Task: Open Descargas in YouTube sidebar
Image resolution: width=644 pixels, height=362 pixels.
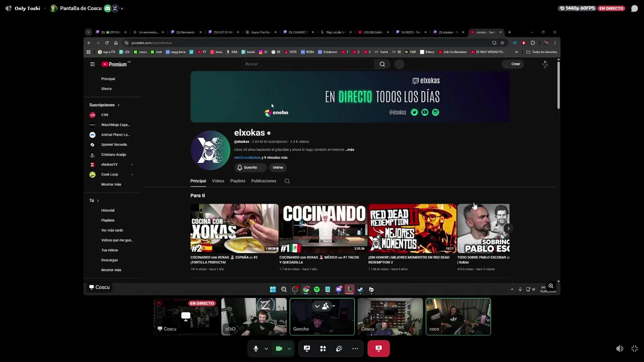Action: pos(109,260)
